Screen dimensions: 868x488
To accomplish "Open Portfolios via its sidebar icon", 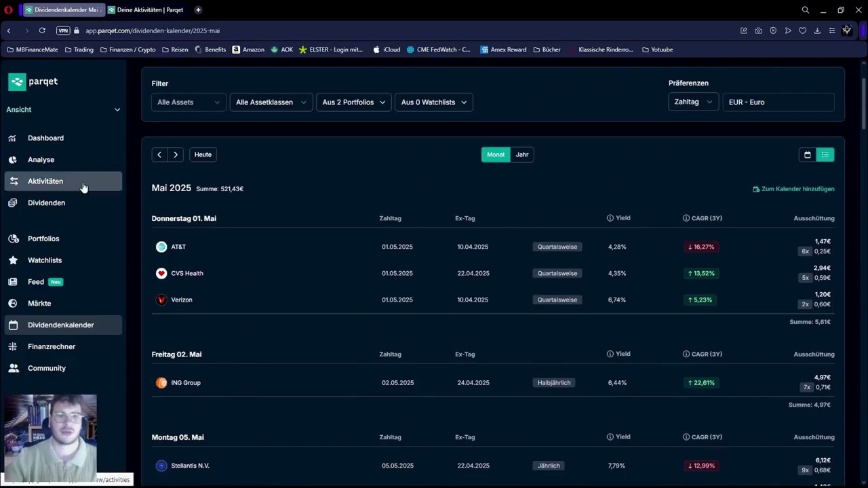I will coord(12,239).
